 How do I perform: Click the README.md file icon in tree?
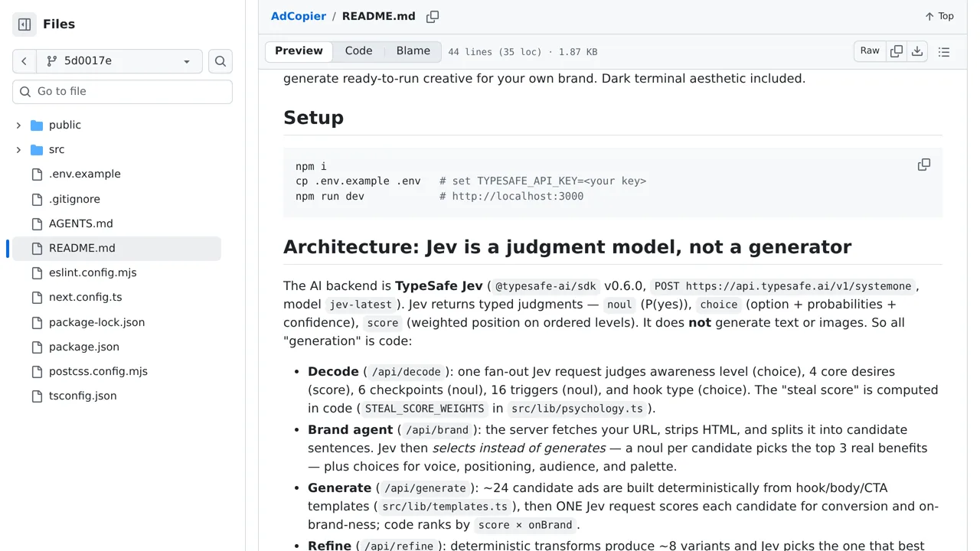(37, 248)
